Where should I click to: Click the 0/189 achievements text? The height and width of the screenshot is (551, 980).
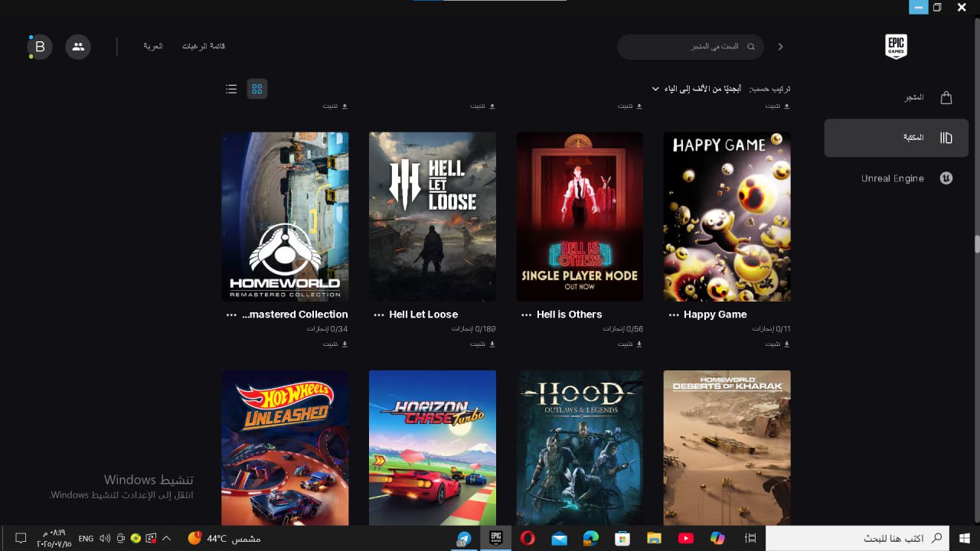(475, 328)
